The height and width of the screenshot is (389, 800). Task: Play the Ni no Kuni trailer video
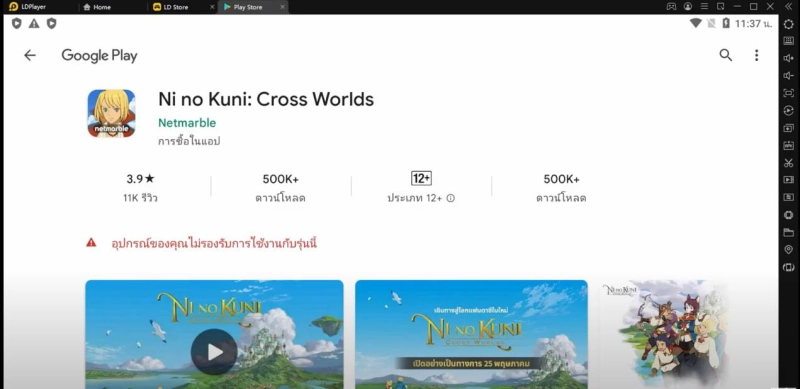[214, 352]
